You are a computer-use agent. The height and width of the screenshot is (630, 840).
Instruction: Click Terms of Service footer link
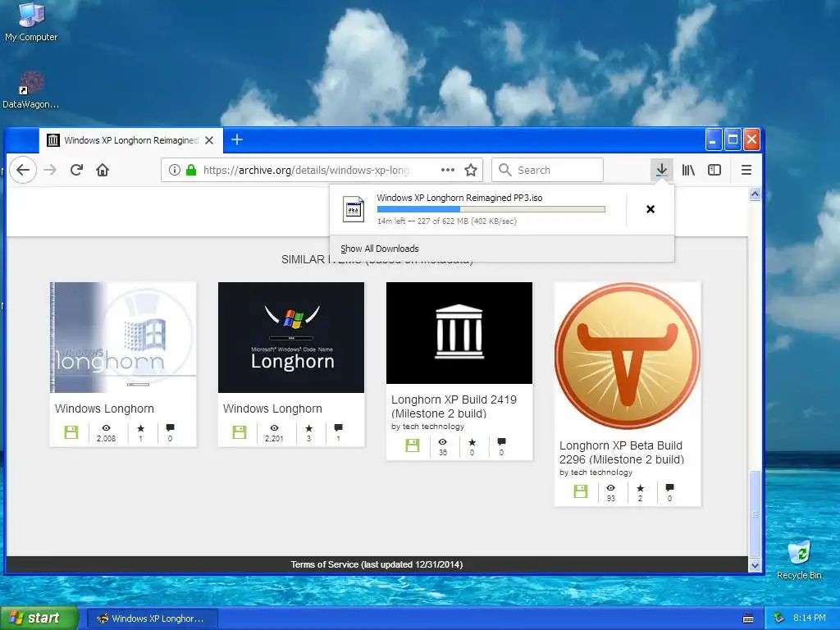pyautogui.click(x=377, y=564)
